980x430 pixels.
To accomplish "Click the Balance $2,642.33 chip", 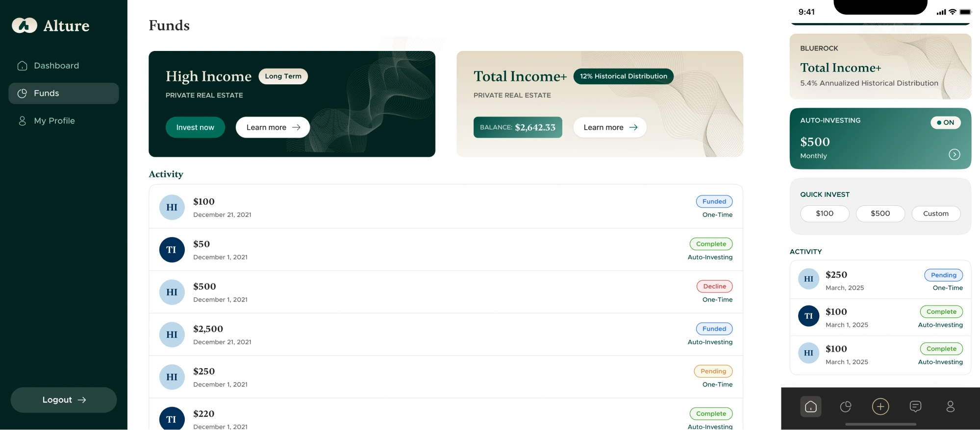I will (518, 127).
